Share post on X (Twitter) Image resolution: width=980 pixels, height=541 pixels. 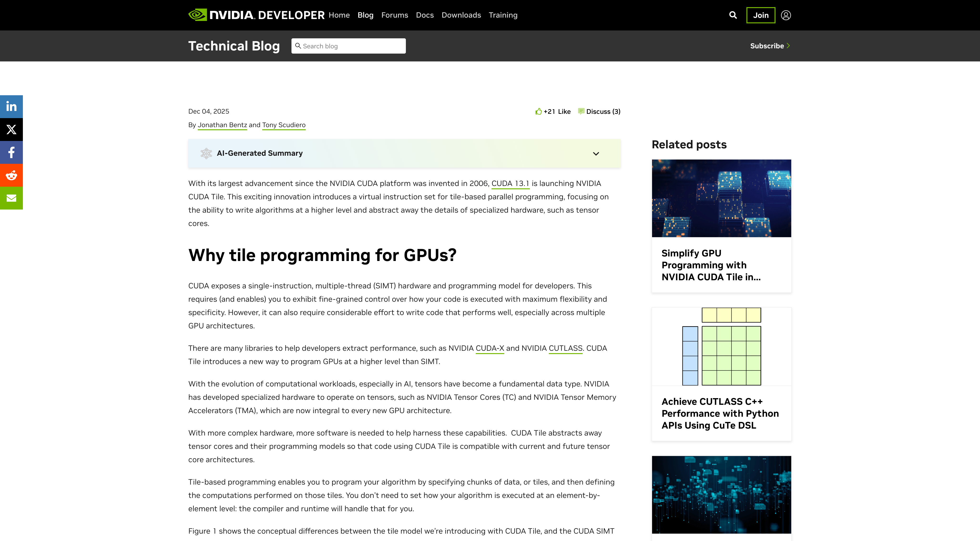click(11, 130)
